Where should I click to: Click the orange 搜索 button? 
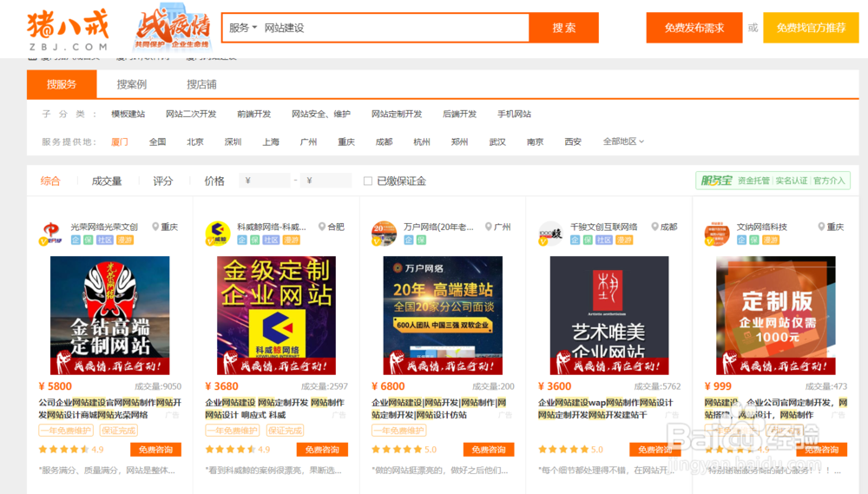coord(563,28)
